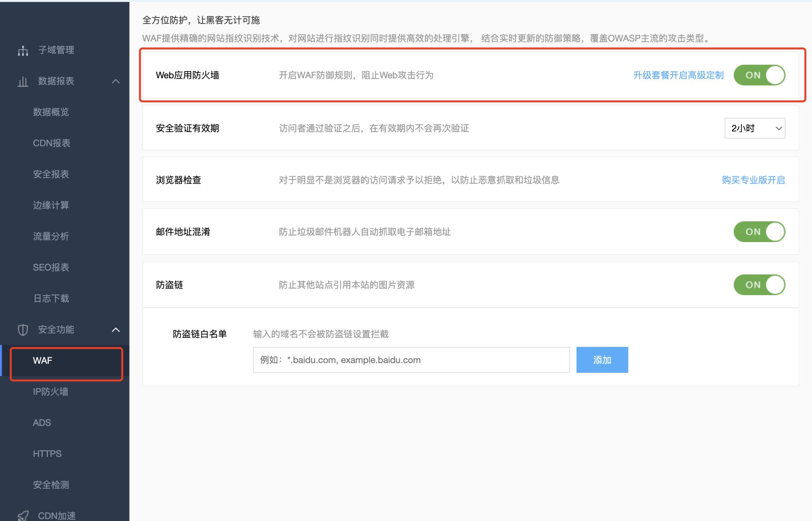
Task: Click 升级套餐开启高级定制 link
Action: pos(678,75)
